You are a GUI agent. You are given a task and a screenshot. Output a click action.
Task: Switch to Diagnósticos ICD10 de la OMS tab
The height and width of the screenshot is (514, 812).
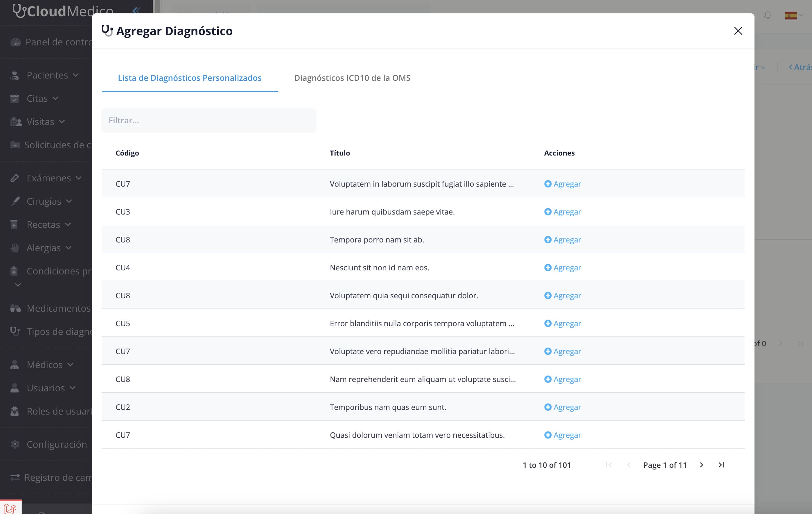tap(352, 78)
